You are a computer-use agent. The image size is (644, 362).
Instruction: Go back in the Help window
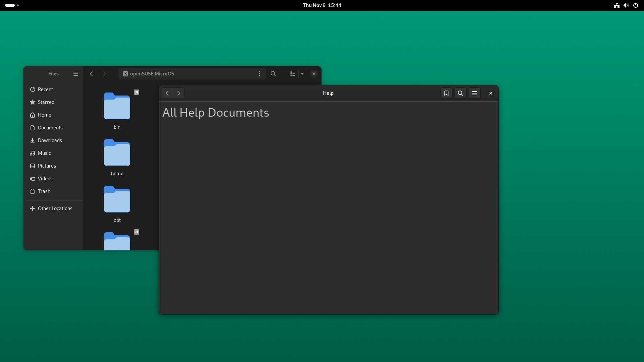coord(167,93)
